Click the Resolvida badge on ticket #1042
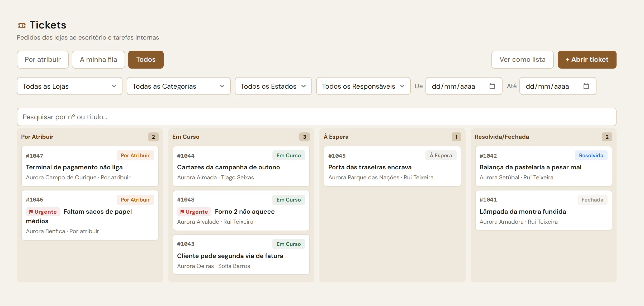644x306 pixels. pos(591,155)
